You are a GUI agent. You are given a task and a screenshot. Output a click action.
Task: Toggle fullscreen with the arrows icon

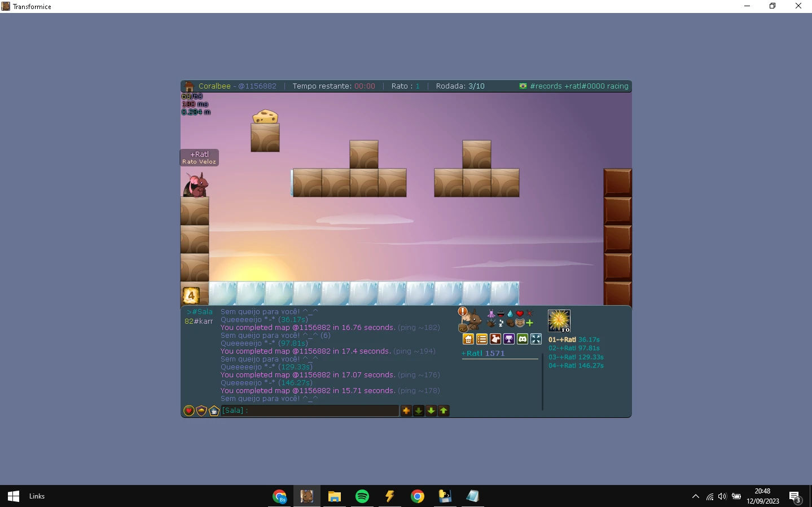tap(536, 339)
